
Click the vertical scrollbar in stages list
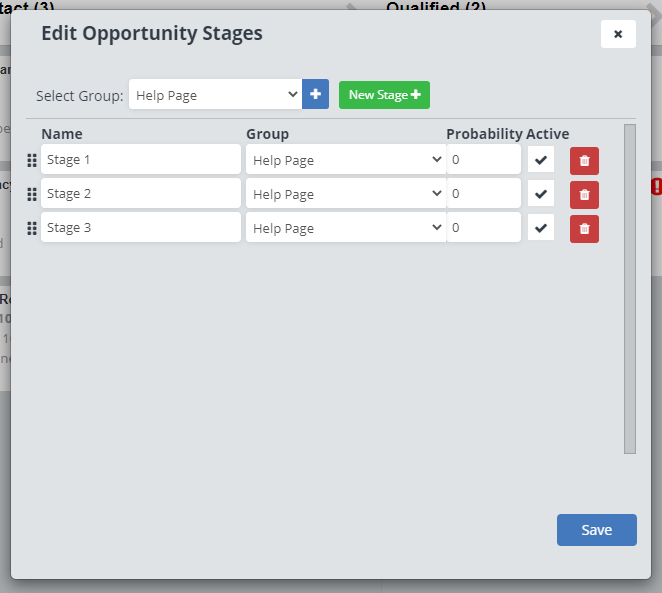click(x=629, y=288)
